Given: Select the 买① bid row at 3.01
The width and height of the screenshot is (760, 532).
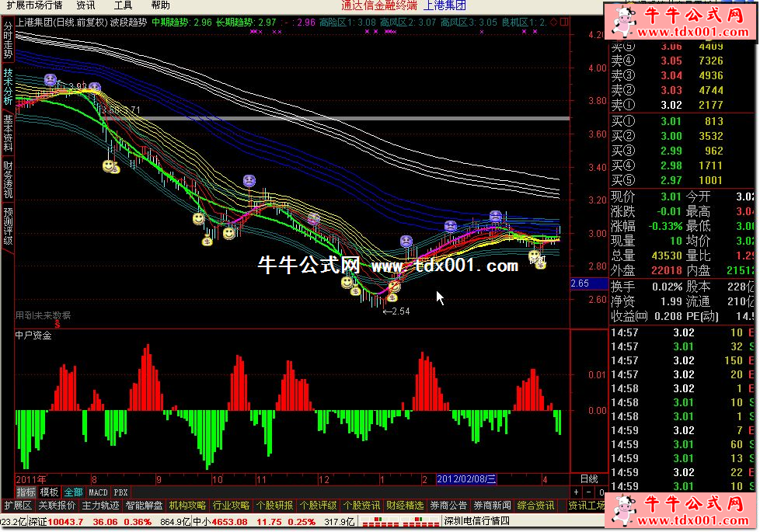Looking at the screenshot, I should 681,121.
